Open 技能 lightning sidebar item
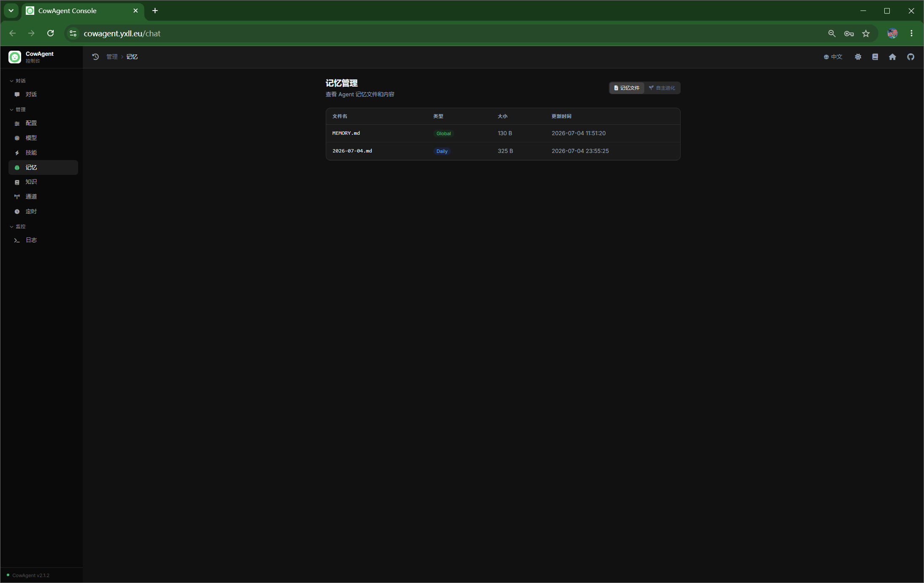The image size is (924, 583). click(43, 153)
